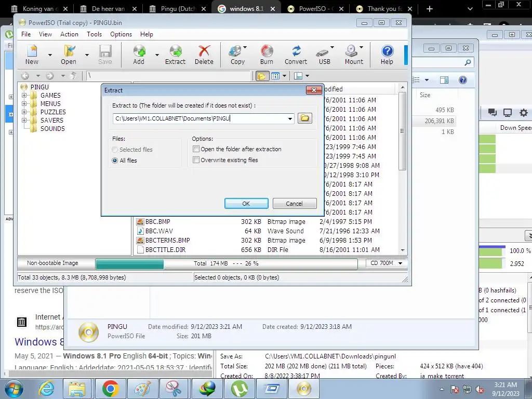The image size is (532, 399).
Task: Open the dropdown arrow next to New
Action: tap(50, 55)
